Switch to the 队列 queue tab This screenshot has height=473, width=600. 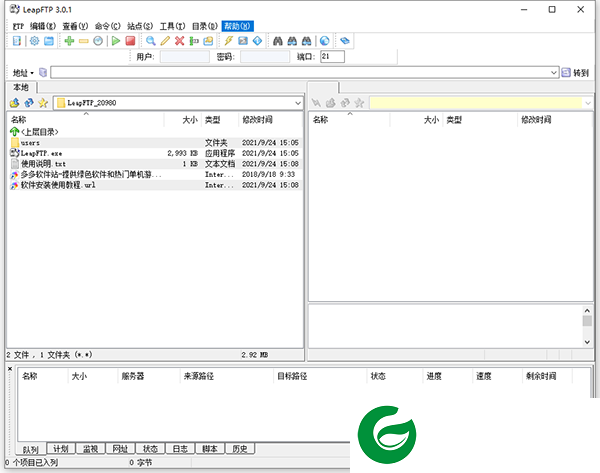tap(31, 449)
